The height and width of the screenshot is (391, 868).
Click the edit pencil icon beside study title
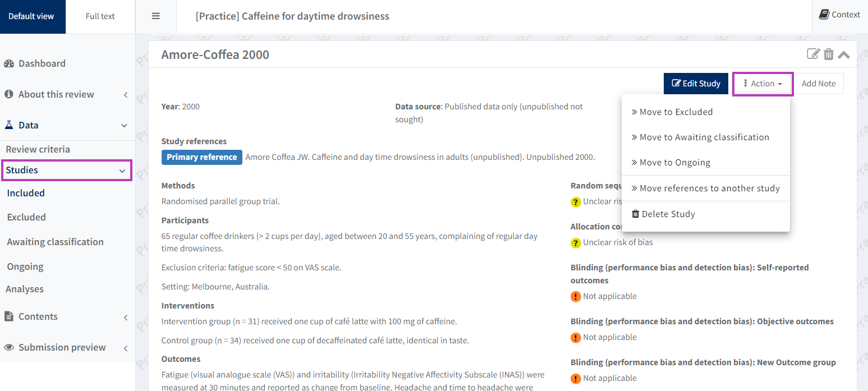[813, 54]
